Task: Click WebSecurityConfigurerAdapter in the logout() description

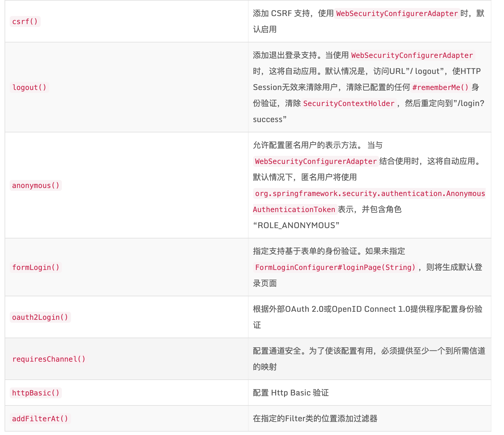Action: pos(412,55)
